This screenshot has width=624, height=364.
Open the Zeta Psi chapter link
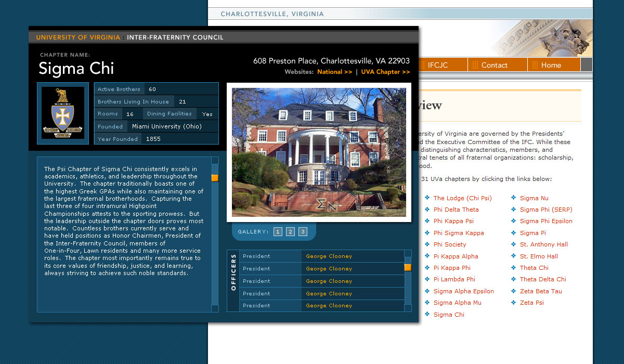[x=532, y=303]
